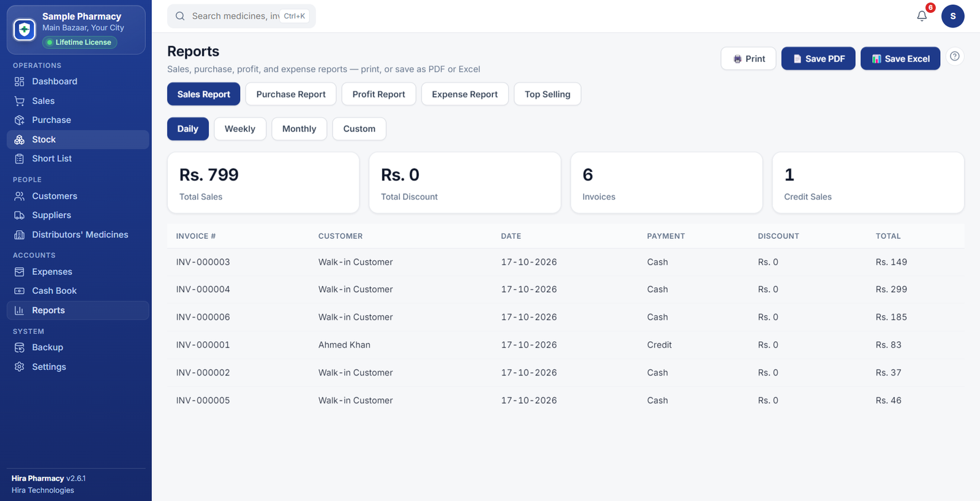Select the Sales Report tab
980x501 pixels.
(x=203, y=94)
